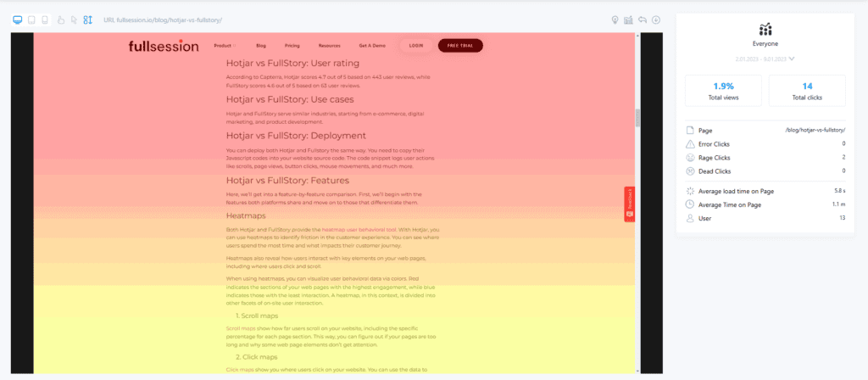
Task: Switch to mobile device view
Action: point(44,19)
